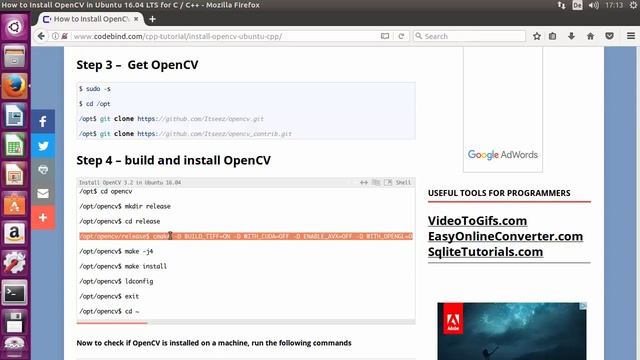Click the codebind.com URL address field
The height and width of the screenshot is (360, 640).
point(224,36)
